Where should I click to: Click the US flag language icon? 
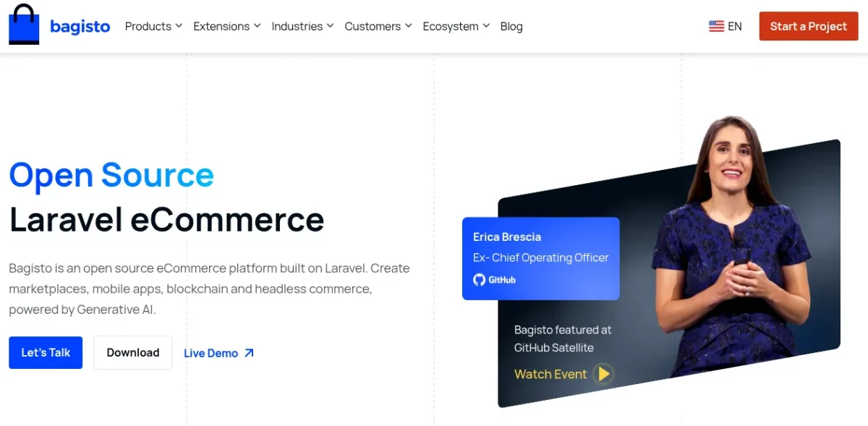point(716,26)
